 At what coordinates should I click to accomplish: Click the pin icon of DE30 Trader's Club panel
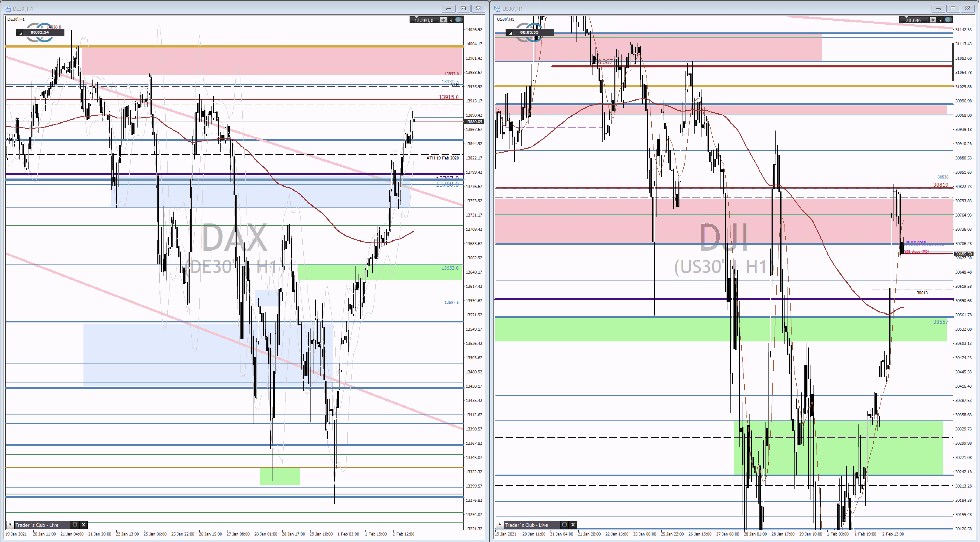click(10, 524)
